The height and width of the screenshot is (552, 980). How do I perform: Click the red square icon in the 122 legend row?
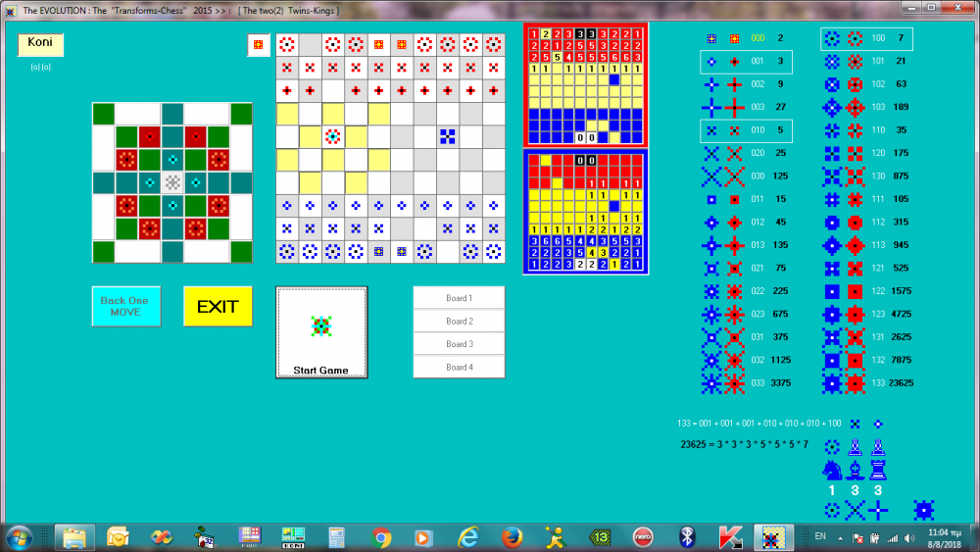point(855,291)
